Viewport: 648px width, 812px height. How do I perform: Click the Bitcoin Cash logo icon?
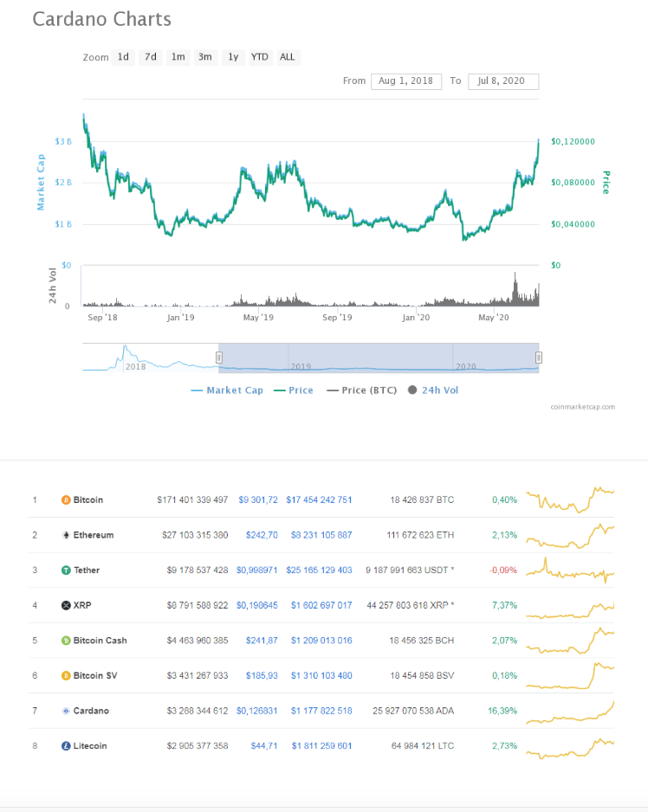point(66,641)
